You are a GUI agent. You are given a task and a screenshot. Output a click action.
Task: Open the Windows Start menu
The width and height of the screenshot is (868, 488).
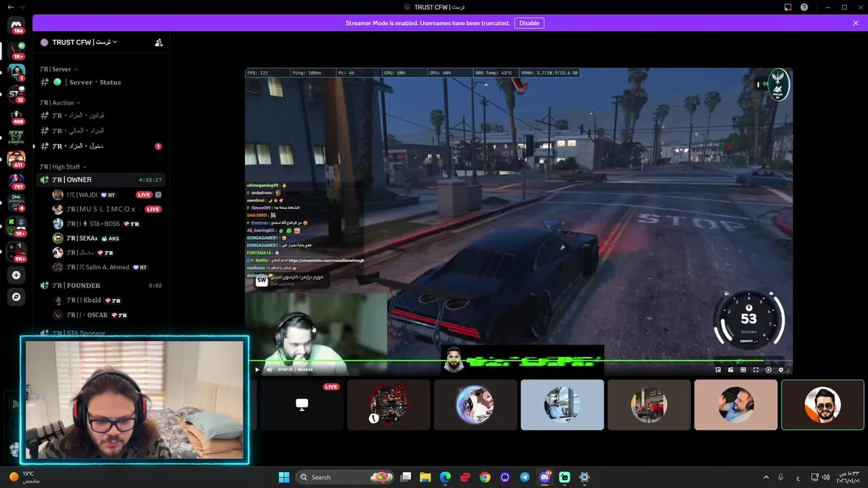(284, 477)
